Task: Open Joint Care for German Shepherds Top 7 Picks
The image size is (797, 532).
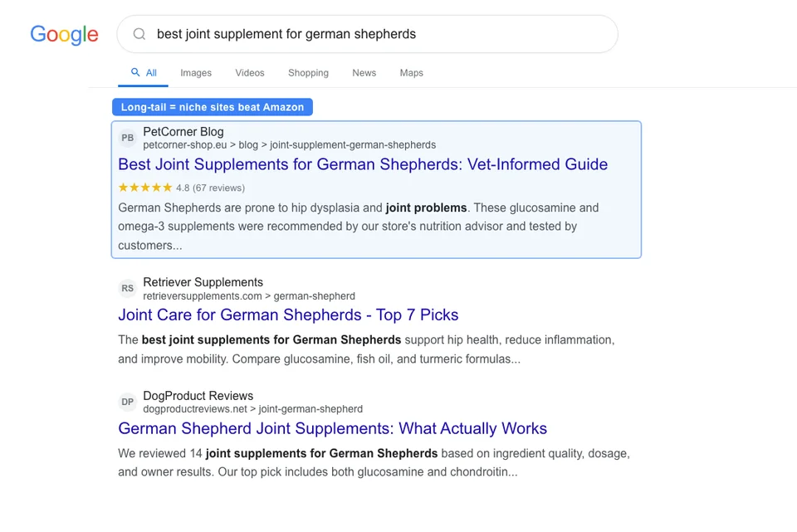Action: tap(287, 315)
